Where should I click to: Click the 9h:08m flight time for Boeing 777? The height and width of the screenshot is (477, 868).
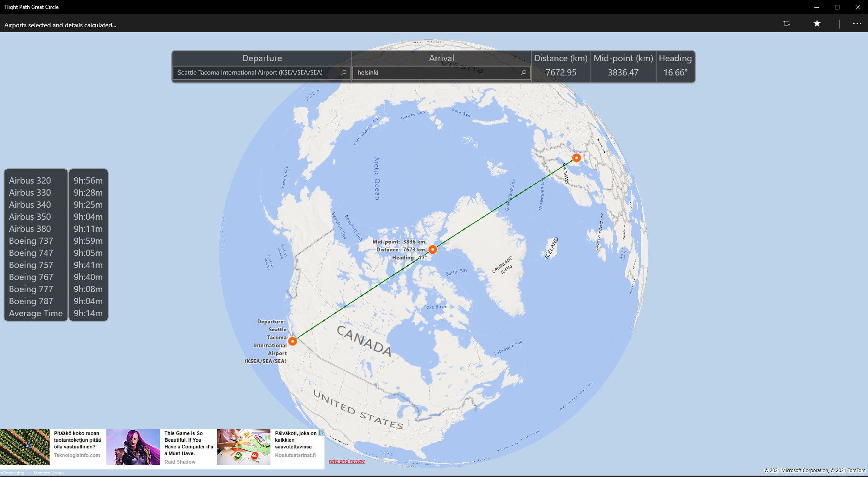(88, 289)
